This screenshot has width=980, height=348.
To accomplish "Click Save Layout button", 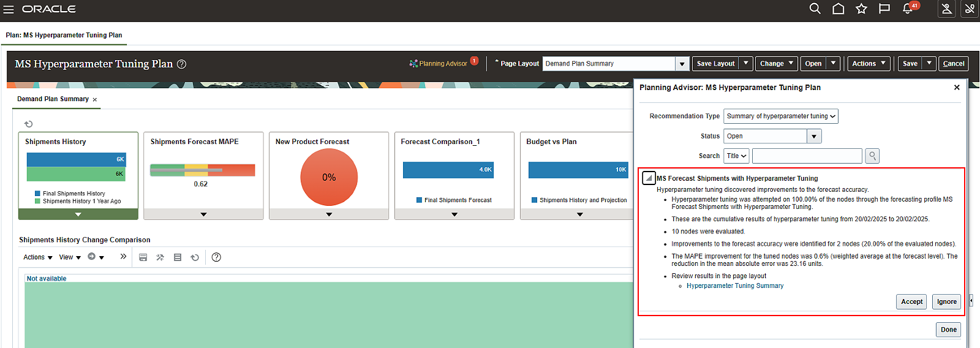I will coord(715,63).
